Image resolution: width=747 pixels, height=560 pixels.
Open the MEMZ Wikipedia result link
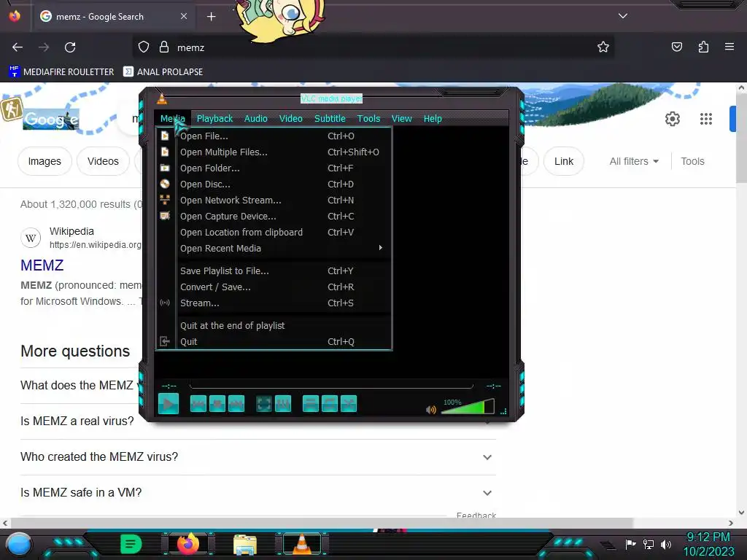[42, 265]
